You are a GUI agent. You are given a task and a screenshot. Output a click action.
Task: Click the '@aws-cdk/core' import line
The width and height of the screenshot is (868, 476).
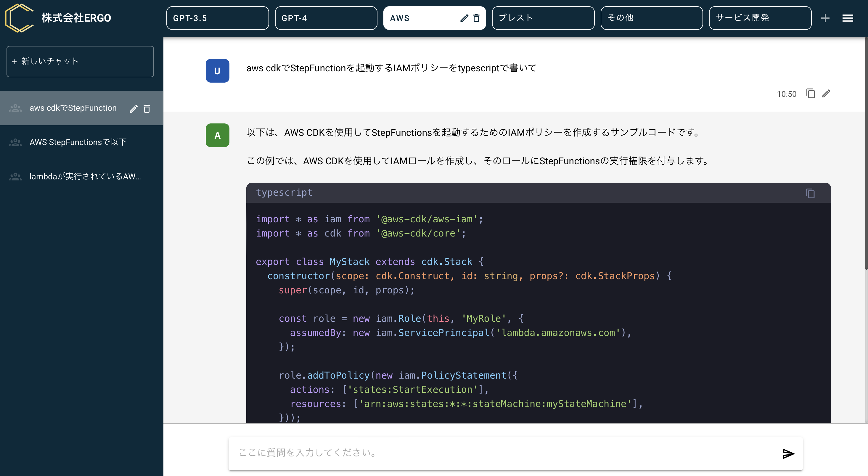[x=361, y=234]
